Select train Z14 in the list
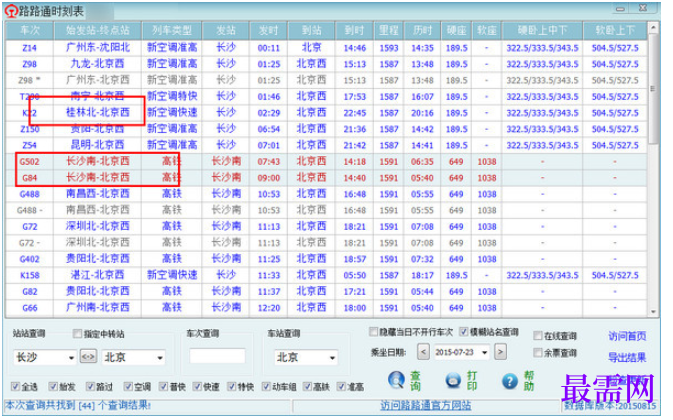 click(x=30, y=48)
